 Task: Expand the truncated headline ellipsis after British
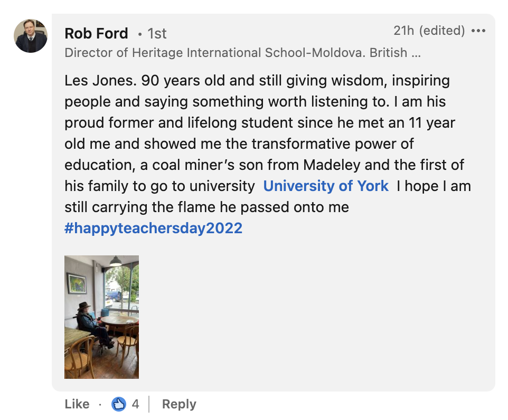pos(416,53)
